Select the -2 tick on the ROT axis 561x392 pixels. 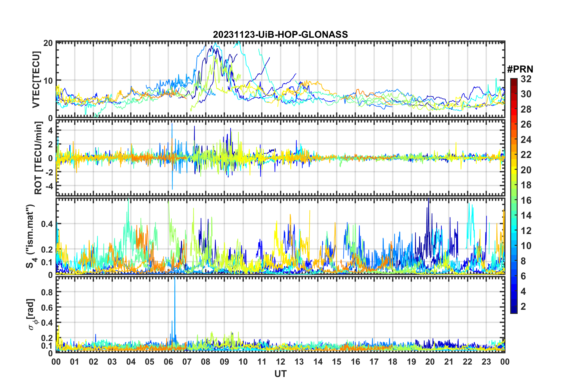[x=49, y=172]
